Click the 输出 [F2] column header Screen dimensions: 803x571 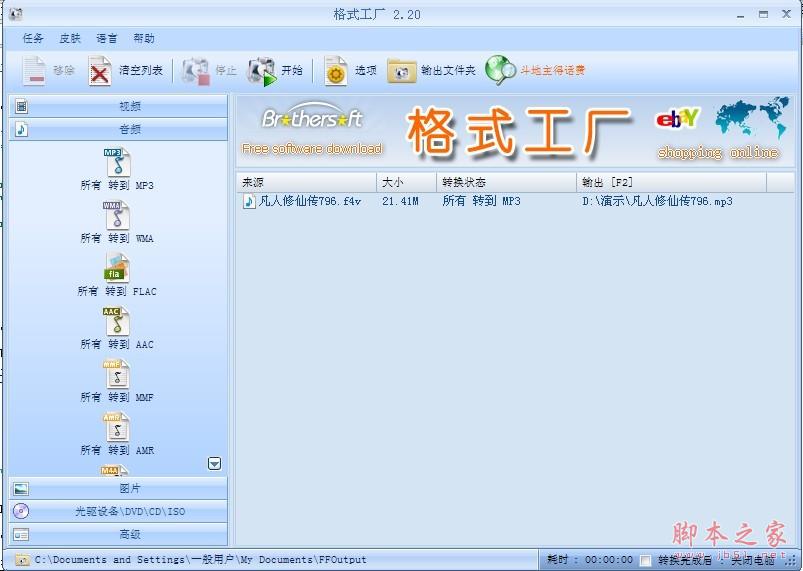click(671, 182)
